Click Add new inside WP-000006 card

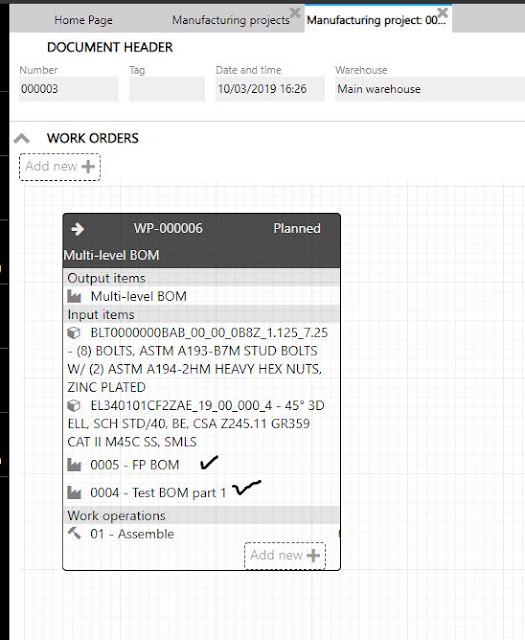click(x=285, y=556)
